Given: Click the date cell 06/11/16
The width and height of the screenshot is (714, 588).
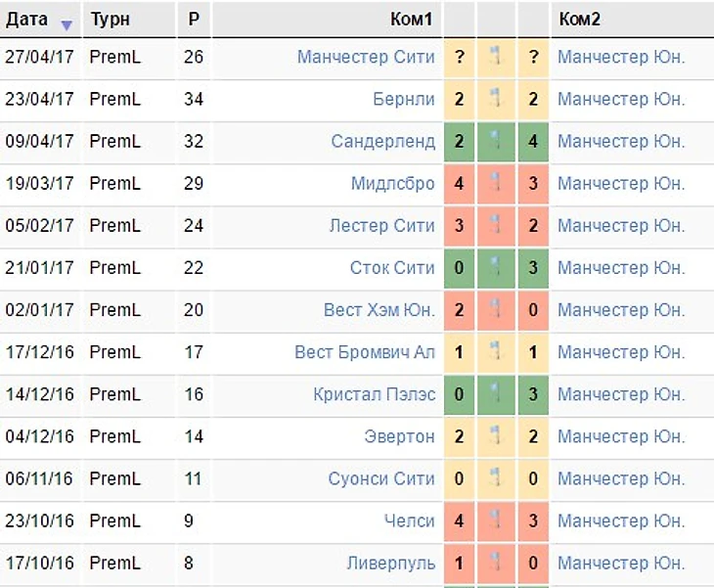Looking at the screenshot, I should click(x=39, y=478).
